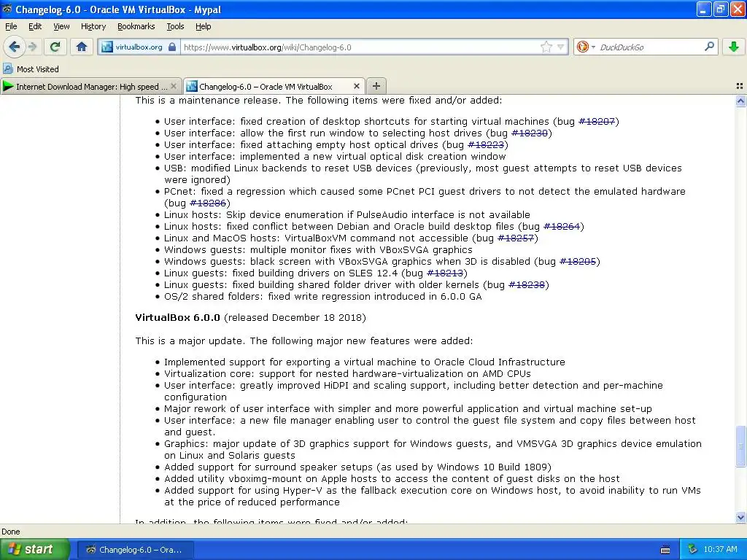This screenshot has height=560, width=747.
Task: Click the address bar URL field
Action: click(x=360, y=47)
